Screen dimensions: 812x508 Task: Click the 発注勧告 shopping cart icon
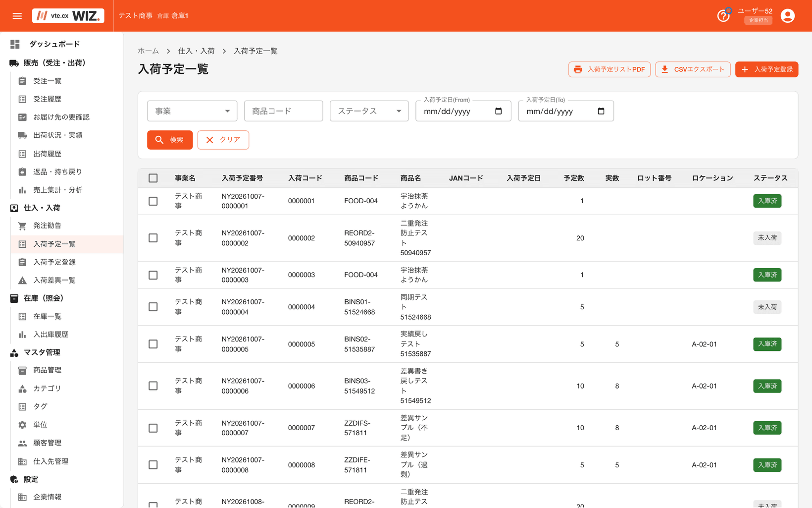click(22, 226)
